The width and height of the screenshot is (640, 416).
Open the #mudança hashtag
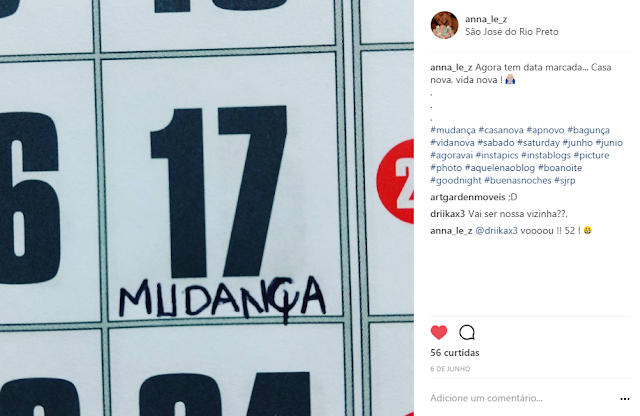click(x=453, y=130)
